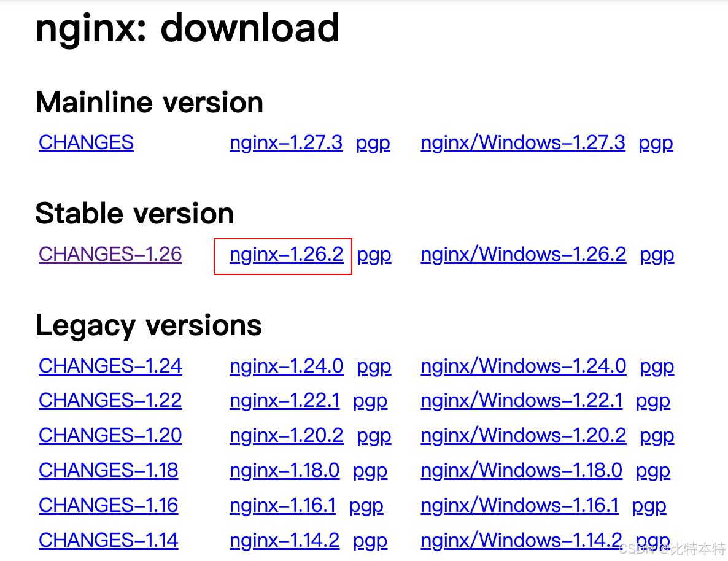Open pgp signature for nginx-1.20.2
Viewport: 728px width, 561px height.
(x=374, y=436)
